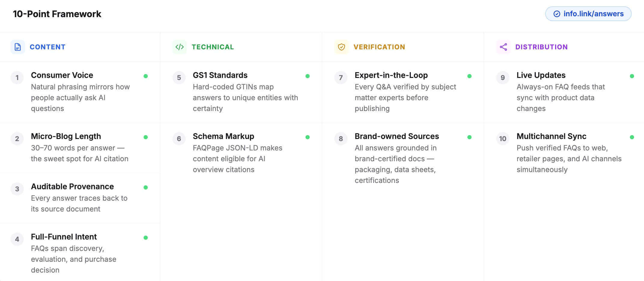Click green dot next to Full-Funnel Intent
Screen dimensions: 644x281
pos(146,238)
